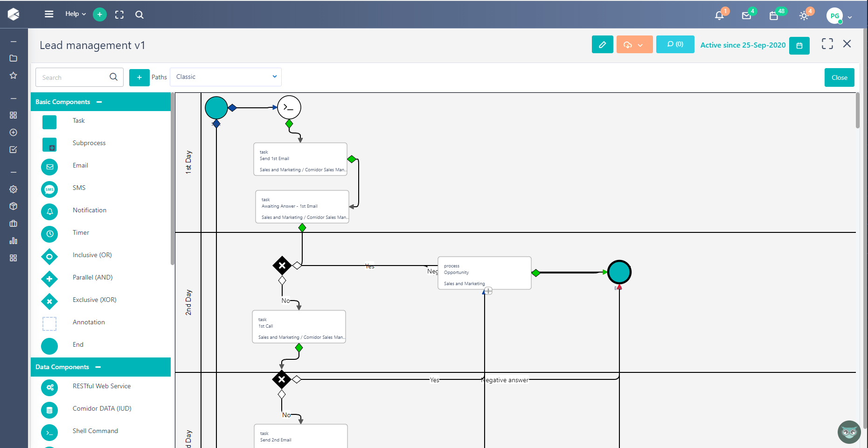Collapse the Basic Components section
The width and height of the screenshot is (868, 448).
tap(99, 102)
